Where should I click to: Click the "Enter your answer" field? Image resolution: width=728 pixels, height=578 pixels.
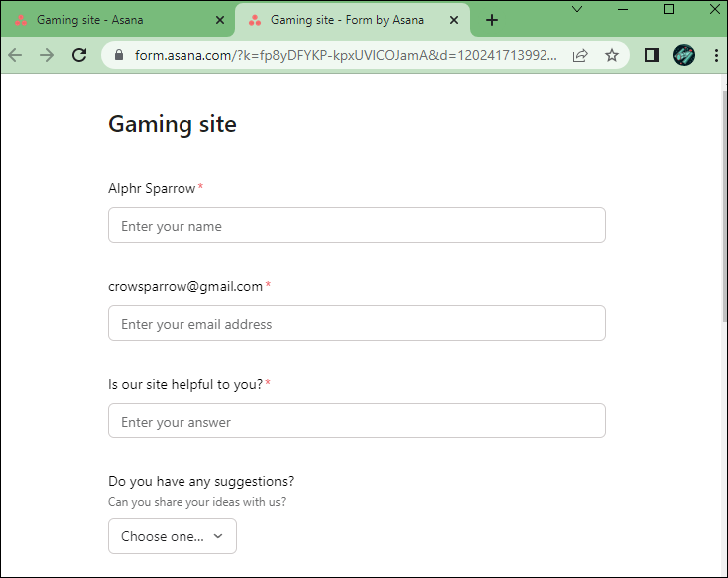coord(356,422)
